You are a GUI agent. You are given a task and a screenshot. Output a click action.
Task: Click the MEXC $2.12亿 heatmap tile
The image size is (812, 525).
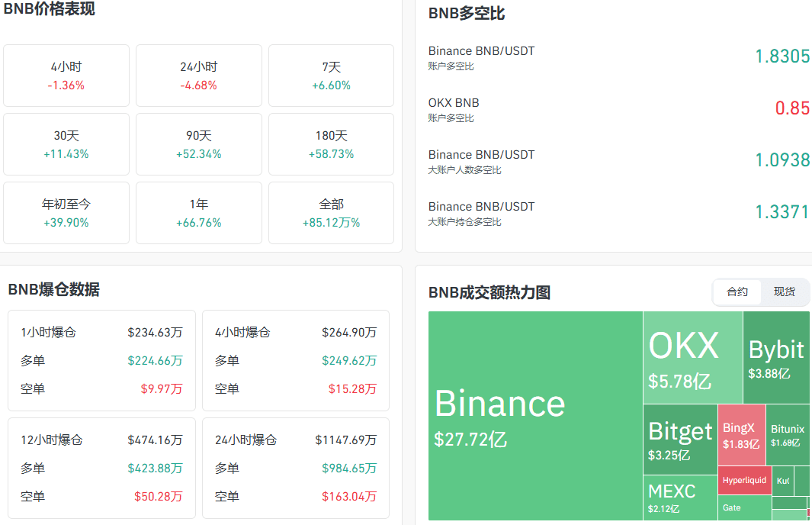click(x=680, y=498)
